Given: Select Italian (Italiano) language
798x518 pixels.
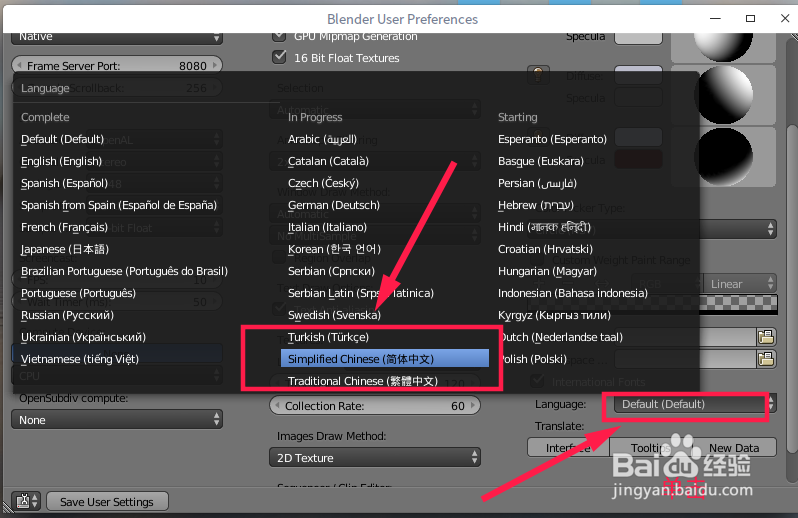Looking at the screenshot, I should pos(327,227).
